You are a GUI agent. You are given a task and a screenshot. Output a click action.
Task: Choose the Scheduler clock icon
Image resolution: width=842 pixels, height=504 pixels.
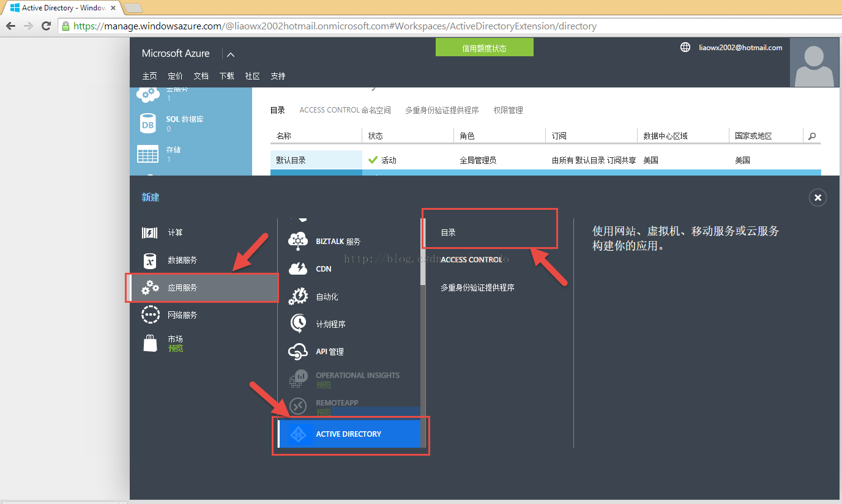coord(298,323)
